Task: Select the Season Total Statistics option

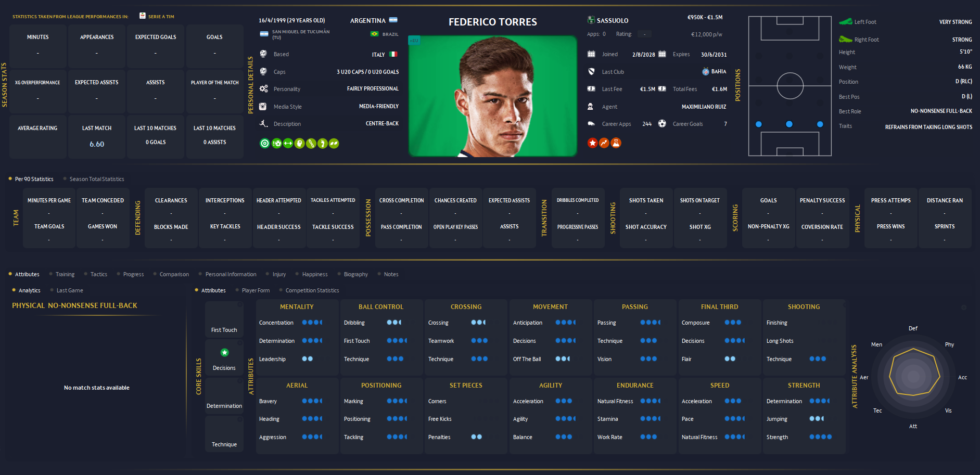Action: (94, 179)
